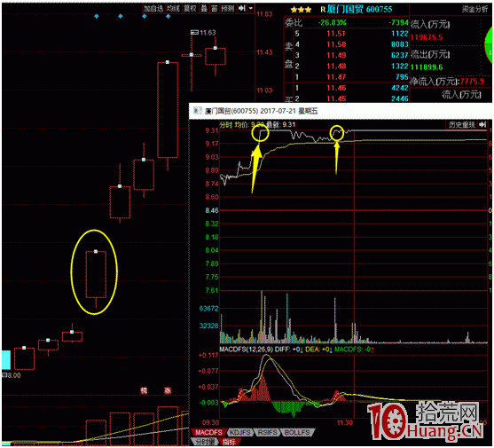
Task: Click inflow amount 119675.5
Action: 427,37
